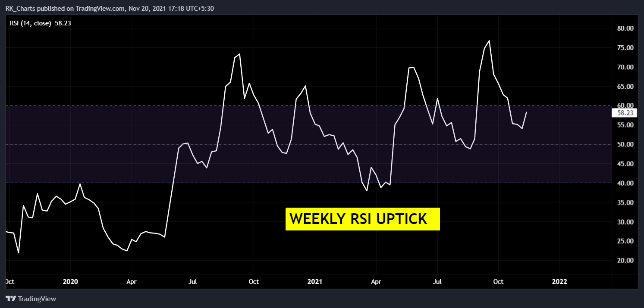Click the 70.00 level on the axis

625,67
